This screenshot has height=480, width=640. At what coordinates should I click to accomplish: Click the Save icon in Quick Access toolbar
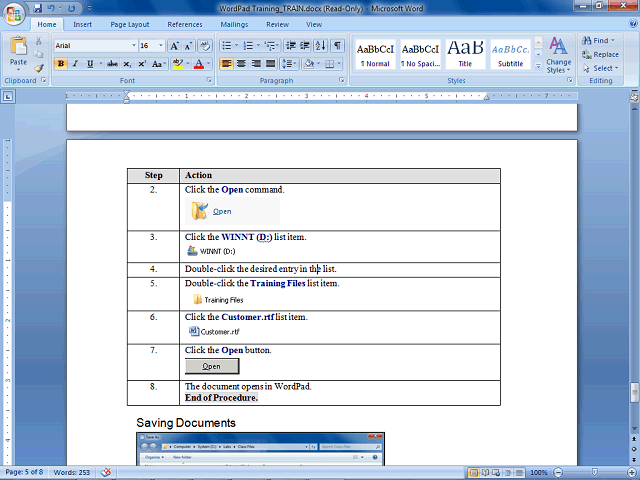coord(38,8)
